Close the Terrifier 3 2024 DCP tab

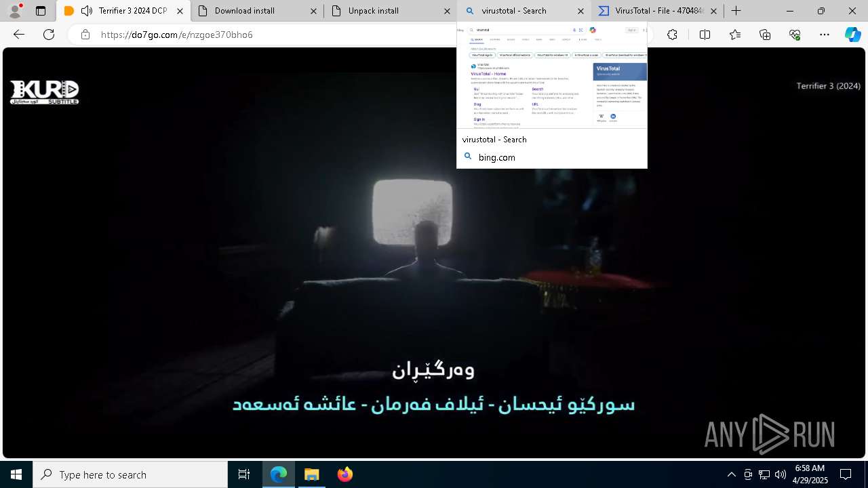180,11
